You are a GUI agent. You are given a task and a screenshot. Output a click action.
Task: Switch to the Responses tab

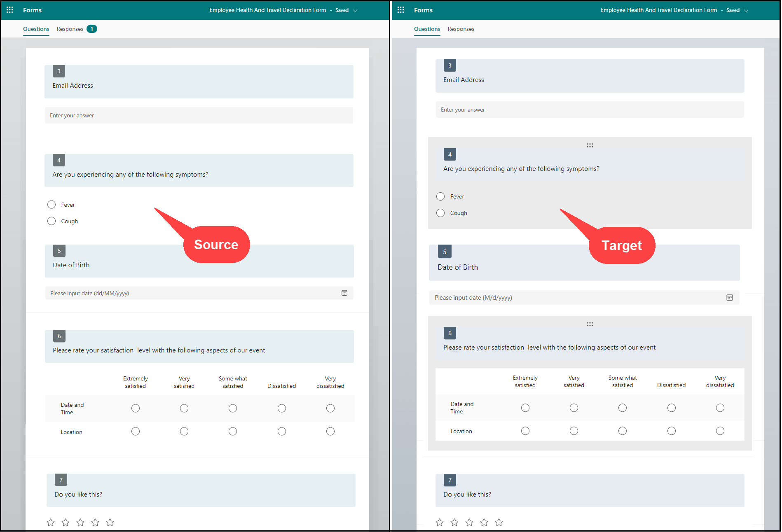(70, 29)
